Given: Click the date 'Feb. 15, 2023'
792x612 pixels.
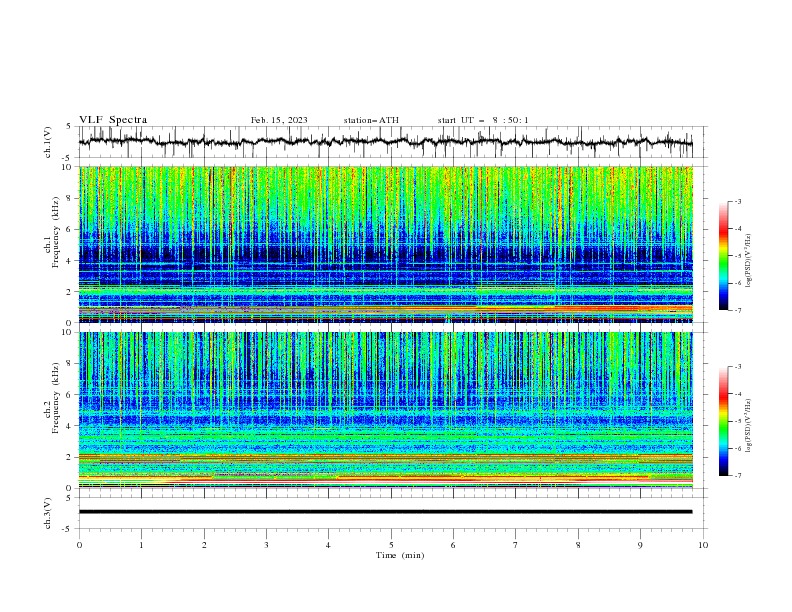Looking at the screenshot, I should 279,120.
